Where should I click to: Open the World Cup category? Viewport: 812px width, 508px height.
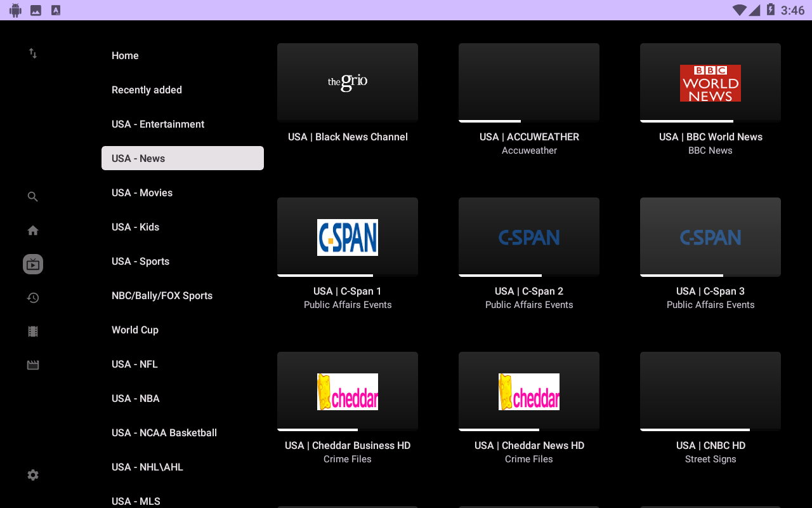click(135, 330)
